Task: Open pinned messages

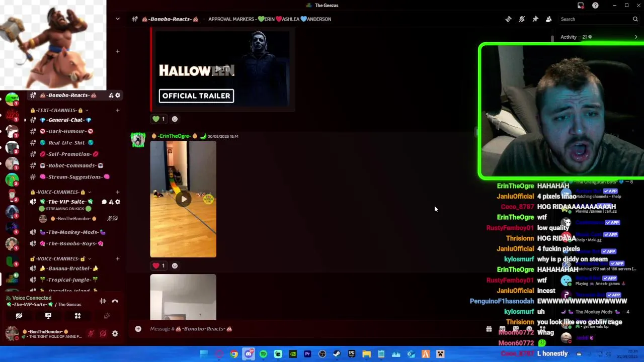Action: 535,19
